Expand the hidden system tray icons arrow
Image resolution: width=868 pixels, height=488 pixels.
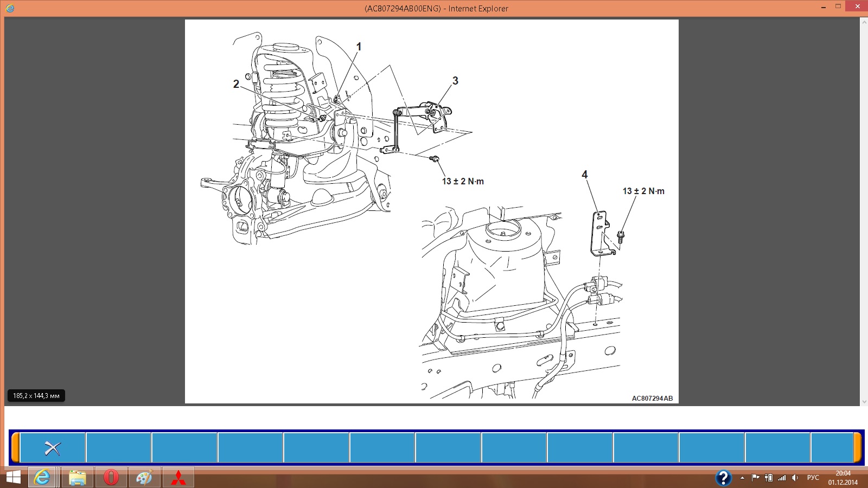coord(742,478)
